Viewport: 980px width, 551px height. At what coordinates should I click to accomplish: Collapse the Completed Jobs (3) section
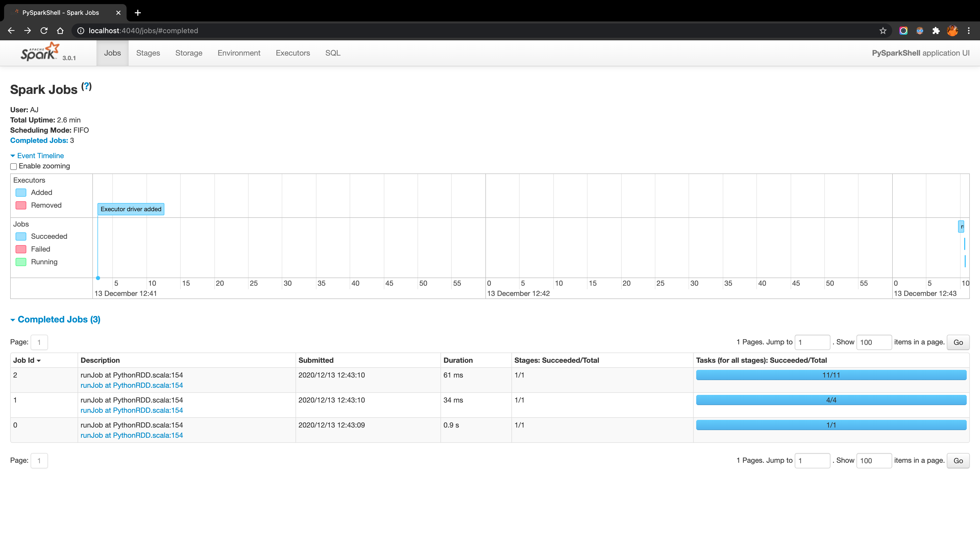click(56, 319)
